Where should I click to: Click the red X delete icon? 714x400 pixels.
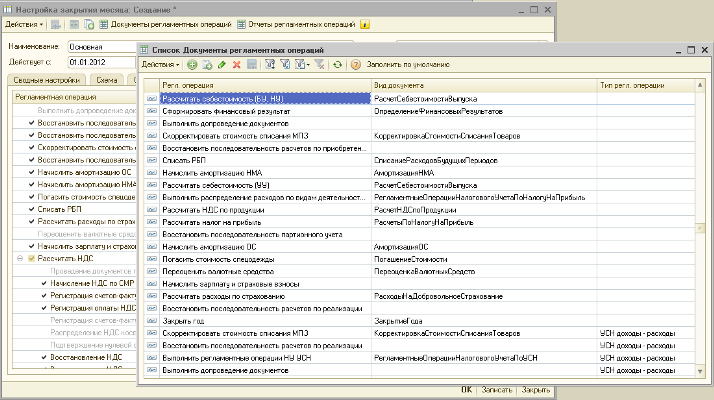[x=237, y=64]
